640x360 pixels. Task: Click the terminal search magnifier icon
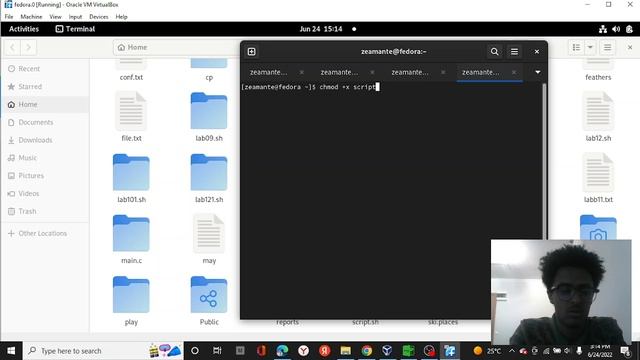click(494, 52)
